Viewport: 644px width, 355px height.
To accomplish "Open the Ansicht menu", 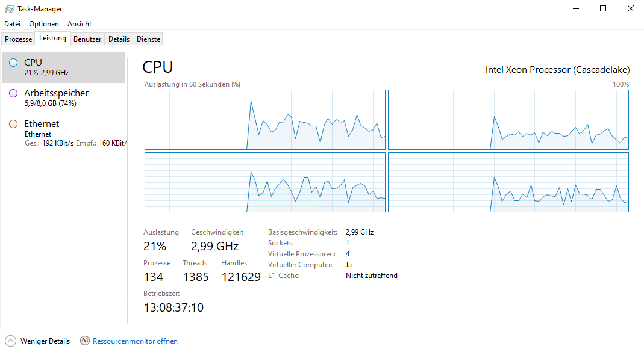I will pos(80,24).
